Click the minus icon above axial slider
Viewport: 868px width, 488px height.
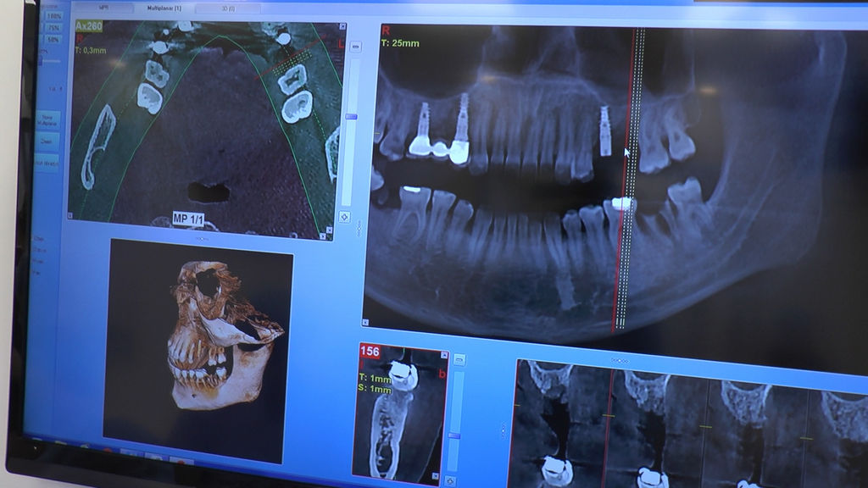[x=354, y=46]
